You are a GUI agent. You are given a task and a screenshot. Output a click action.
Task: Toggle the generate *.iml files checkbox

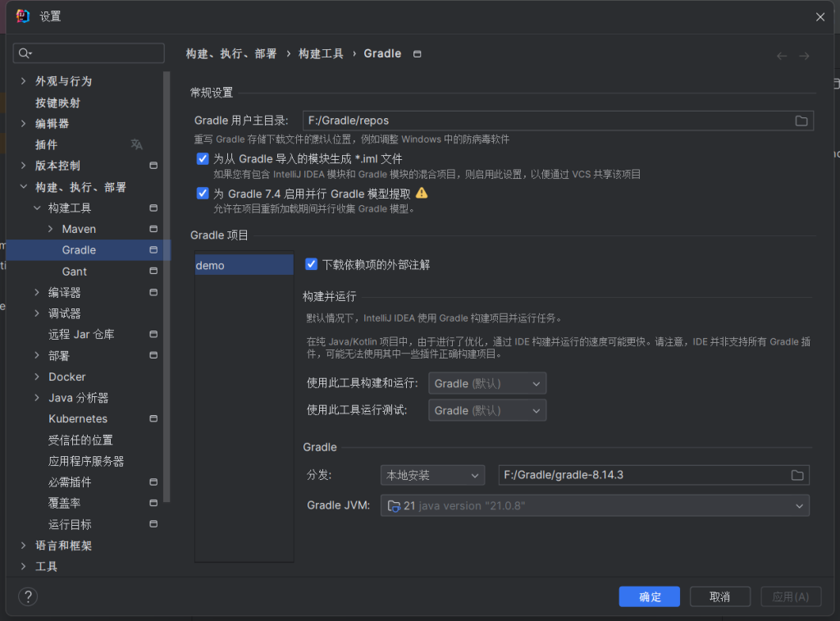pyautogui.click(x=203, y=158)
